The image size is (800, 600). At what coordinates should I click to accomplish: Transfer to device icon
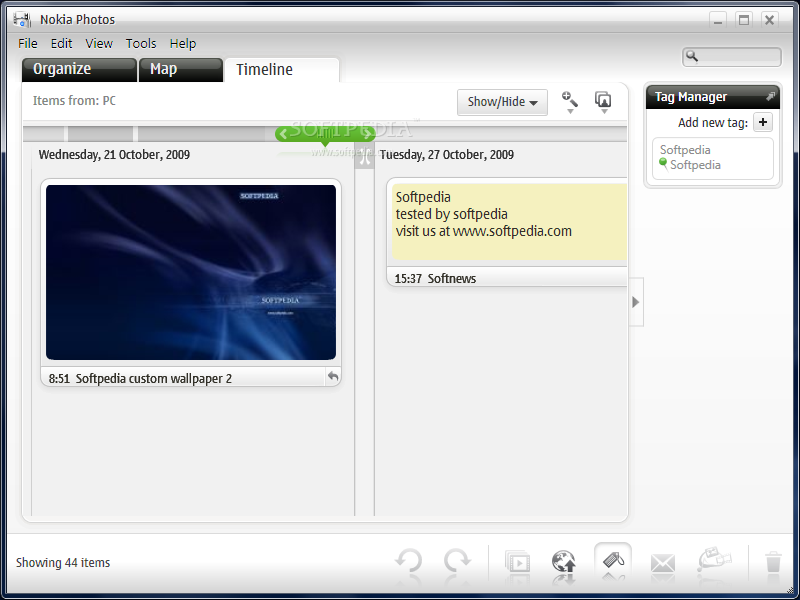click(x=714, y=560)
